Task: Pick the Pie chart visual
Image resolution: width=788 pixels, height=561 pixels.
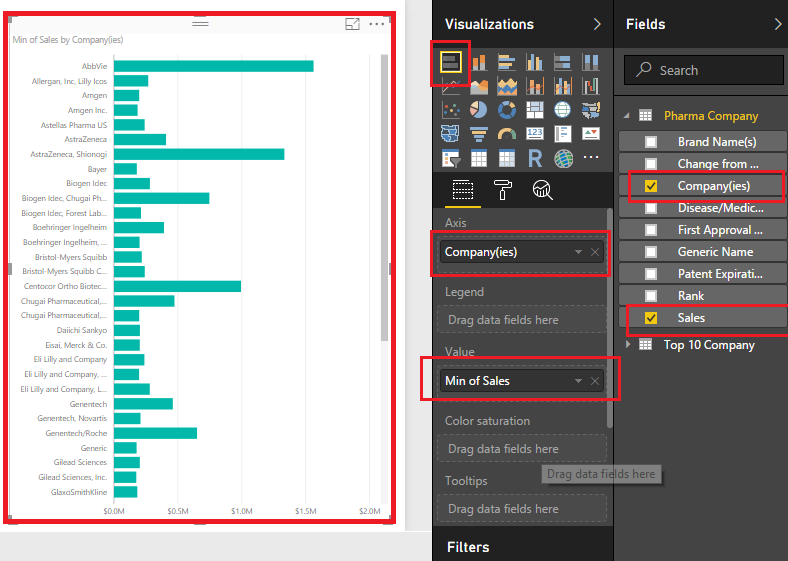Action: coord(479,110)
